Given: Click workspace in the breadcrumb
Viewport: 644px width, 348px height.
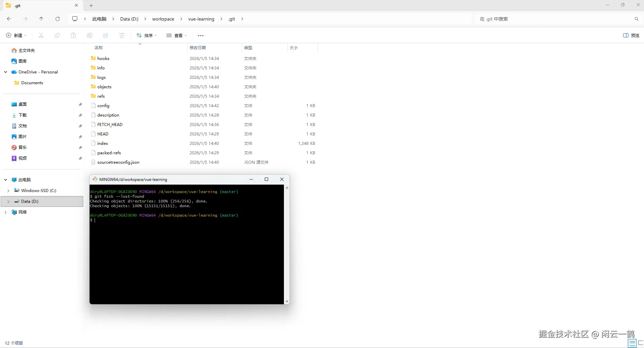Looking at the screenshot, I should tap(163, 19).
